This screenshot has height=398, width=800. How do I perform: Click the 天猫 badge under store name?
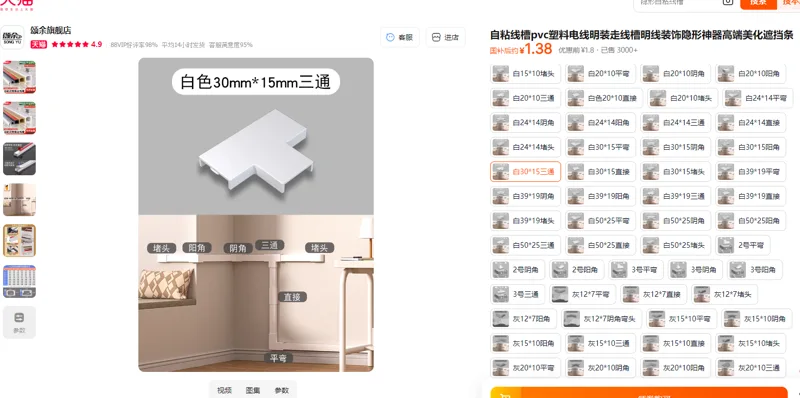pyautogui.click(x=39, y=44)
